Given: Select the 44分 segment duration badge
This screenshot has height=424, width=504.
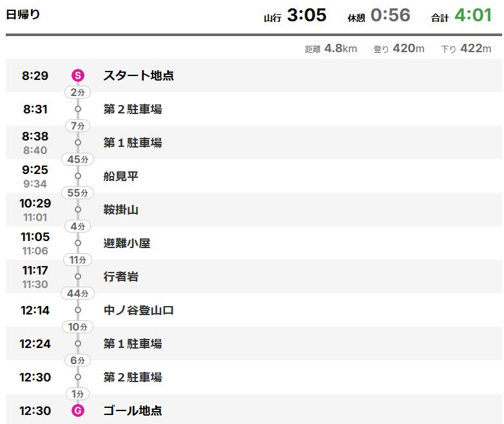Looking at the screenshot, I should click(78, 293).
